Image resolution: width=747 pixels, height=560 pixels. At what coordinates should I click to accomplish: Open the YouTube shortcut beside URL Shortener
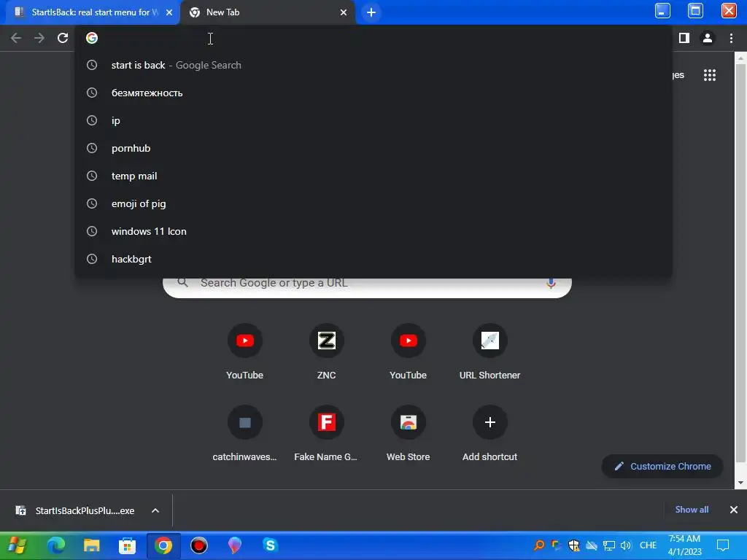tap(409, 351)
